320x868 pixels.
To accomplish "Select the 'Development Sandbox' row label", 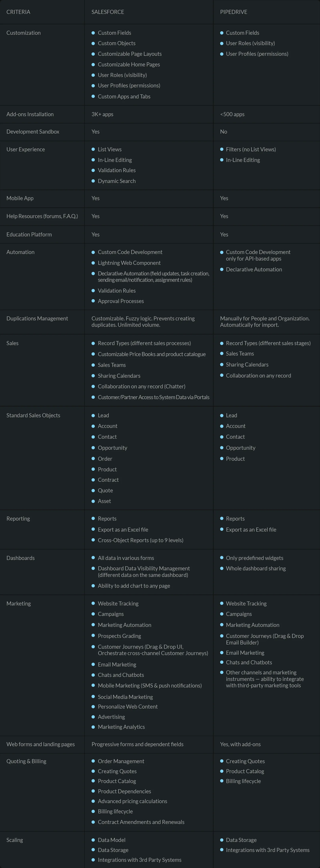I will 33,132.
